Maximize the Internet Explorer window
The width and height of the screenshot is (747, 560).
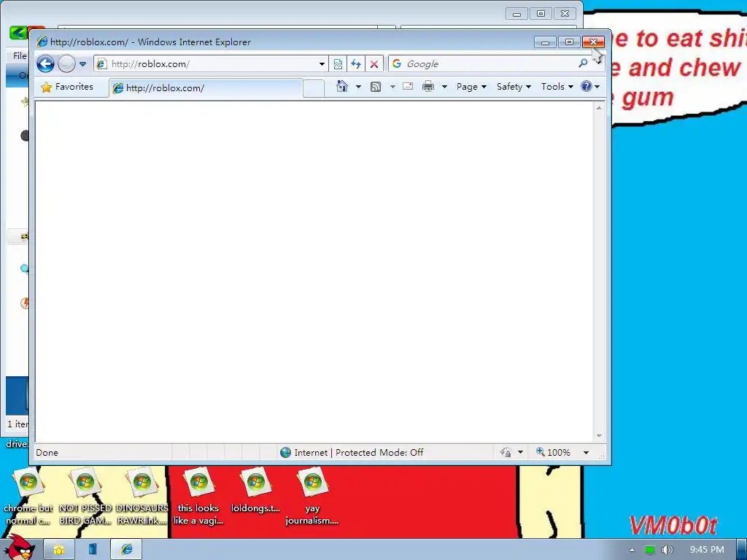569,42
